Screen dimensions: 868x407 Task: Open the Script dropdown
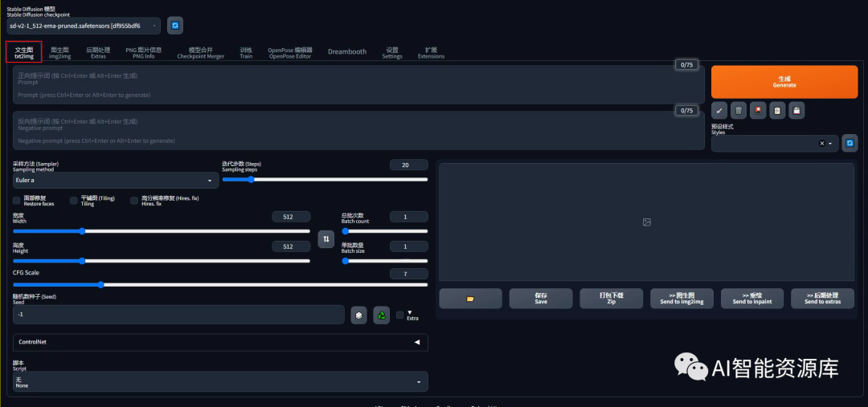pos(220,381)
